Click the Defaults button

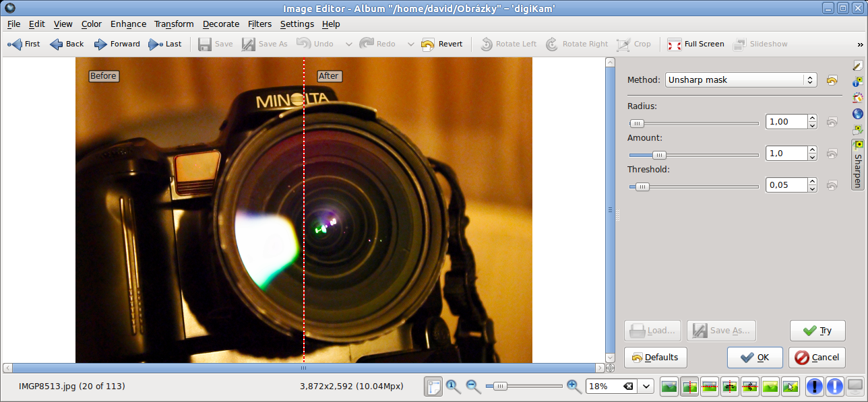pyautogui.click(x=655, y=358)
